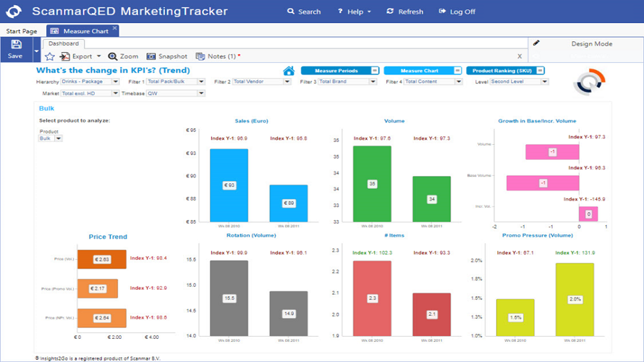Viewport: 644px width, 362px height.
Task: Click the Incr. Vol. 0 bar
Action: tap(588, 214)
